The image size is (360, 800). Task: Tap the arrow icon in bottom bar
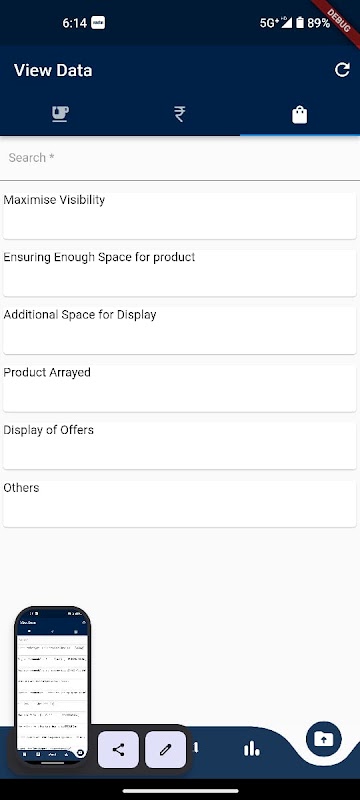coord(196,748)
